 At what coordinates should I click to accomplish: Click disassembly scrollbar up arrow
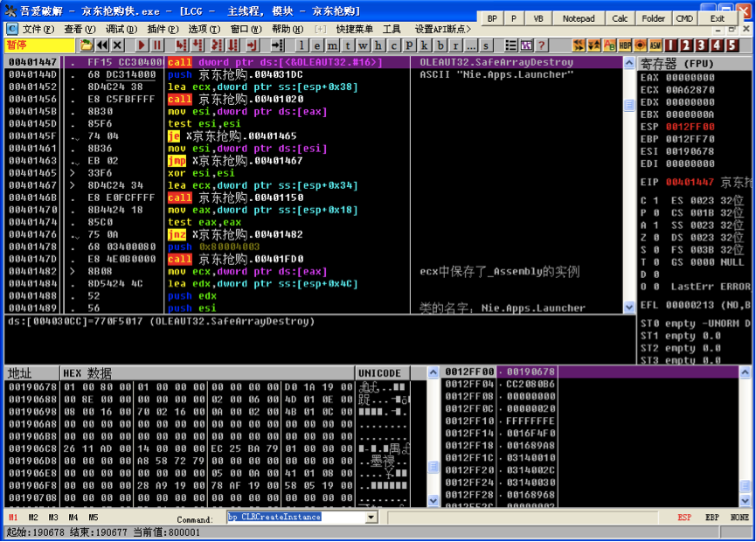(629, 63)
